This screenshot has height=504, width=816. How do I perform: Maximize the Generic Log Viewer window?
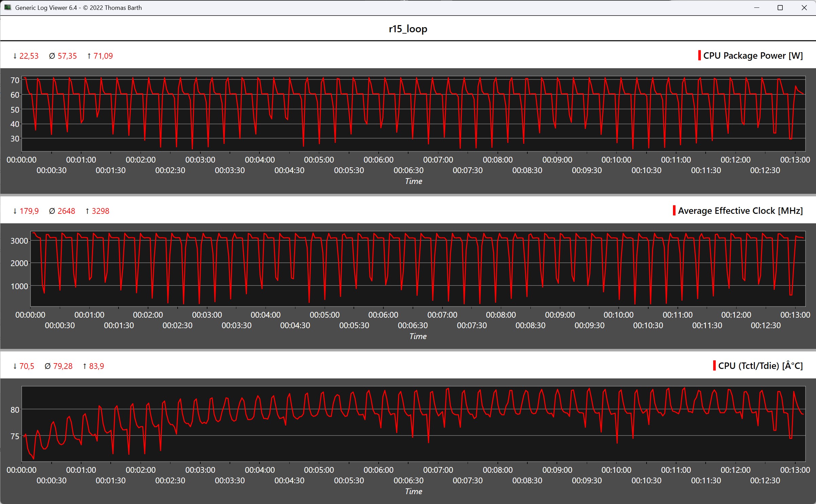point(780,7)
